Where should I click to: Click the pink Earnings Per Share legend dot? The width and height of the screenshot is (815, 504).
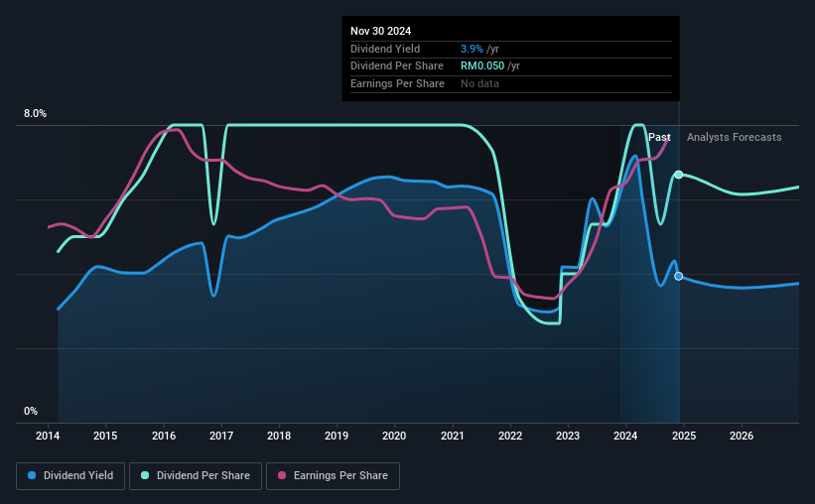[282, 475]
